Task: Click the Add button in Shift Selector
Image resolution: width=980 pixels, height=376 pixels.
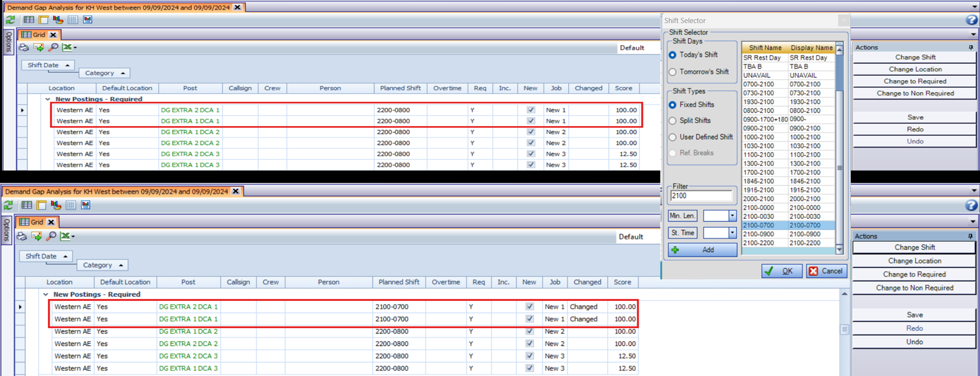Action: [702, 250]
